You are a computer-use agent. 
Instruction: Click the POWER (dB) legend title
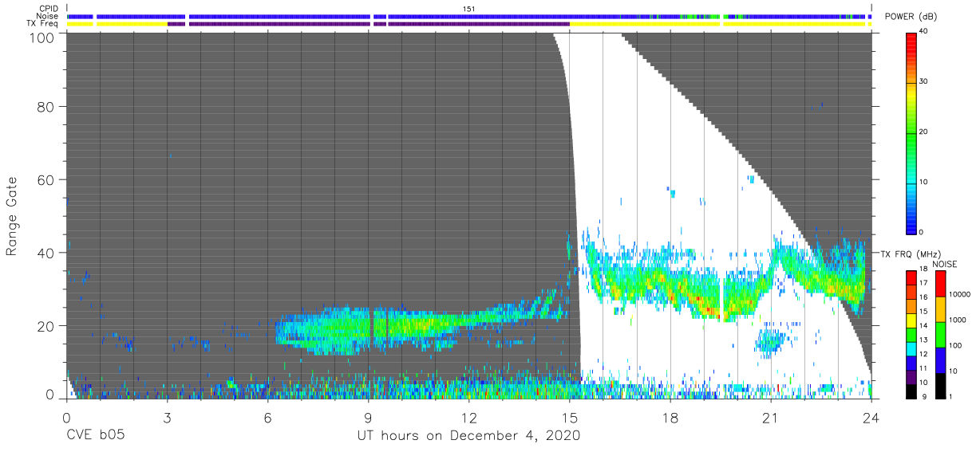911,17
